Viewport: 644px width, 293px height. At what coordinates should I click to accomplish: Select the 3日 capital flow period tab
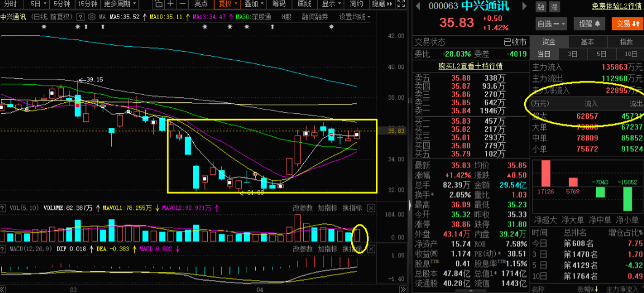(x=573, y=54)
